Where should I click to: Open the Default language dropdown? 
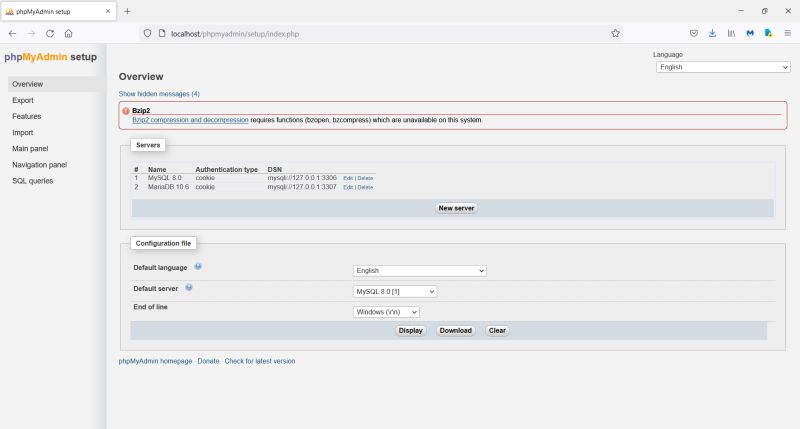[x=419, y=271]
